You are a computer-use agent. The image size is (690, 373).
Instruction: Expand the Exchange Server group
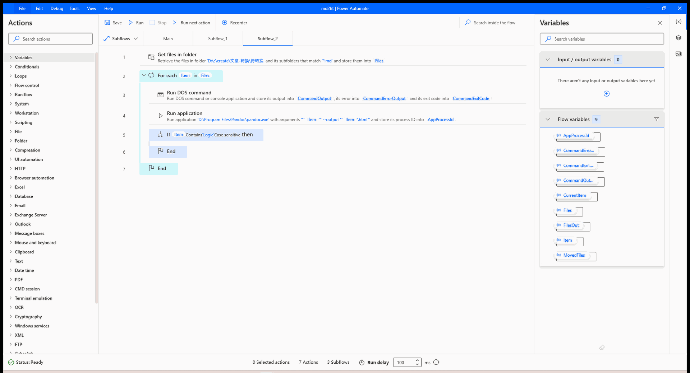coord(11,215)
